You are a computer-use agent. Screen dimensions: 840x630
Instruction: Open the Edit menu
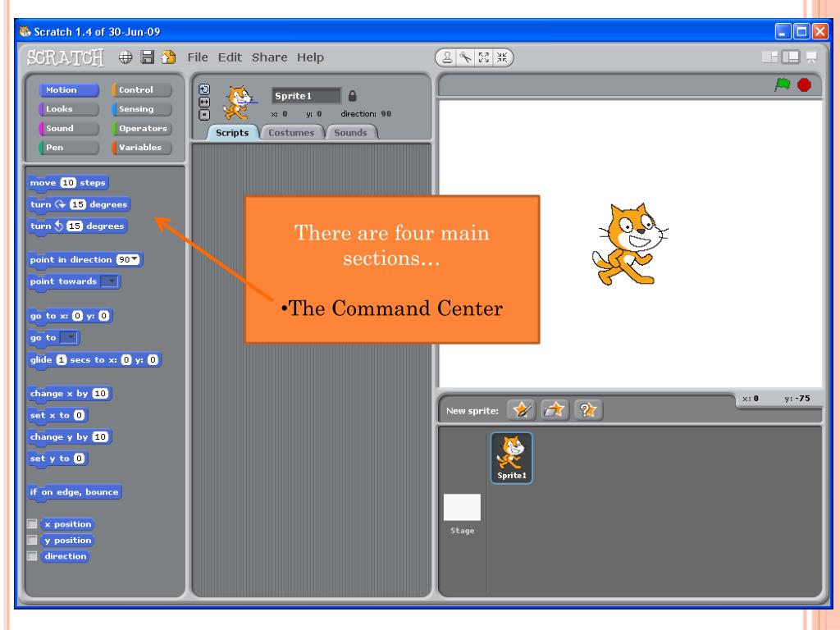pos(230,57)
